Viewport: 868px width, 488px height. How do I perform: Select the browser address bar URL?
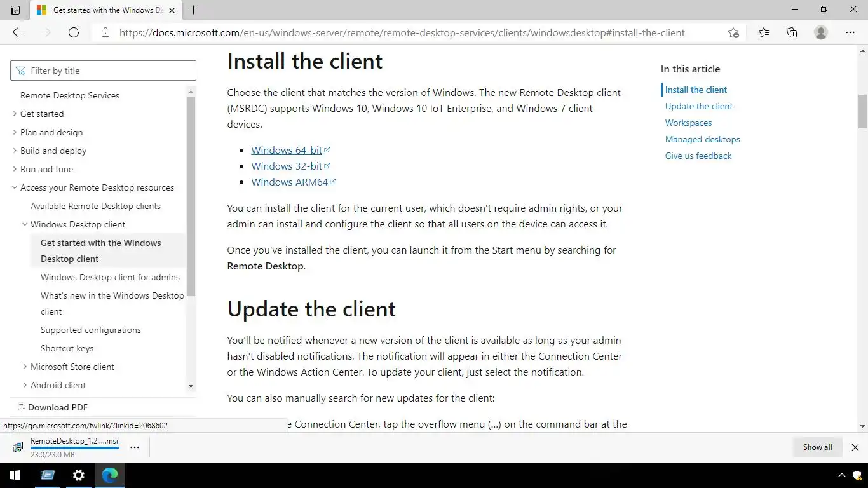(x=402, y=32)
